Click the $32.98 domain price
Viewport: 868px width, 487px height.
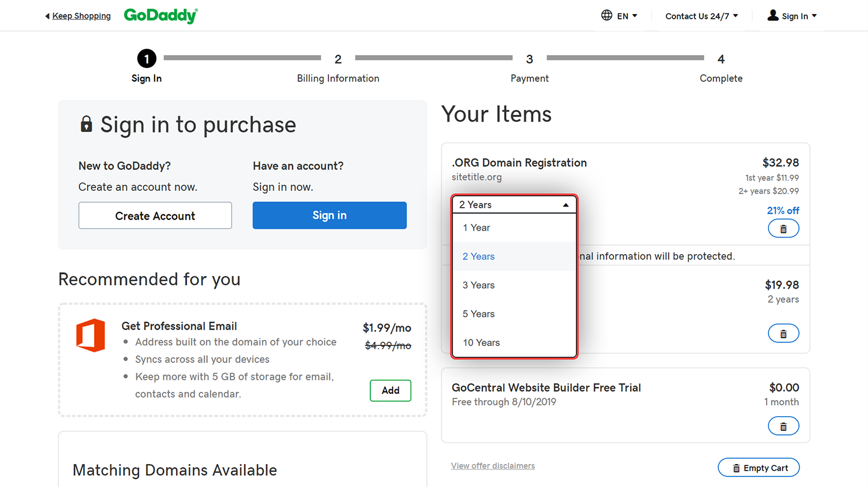click(x=780, y=163)
